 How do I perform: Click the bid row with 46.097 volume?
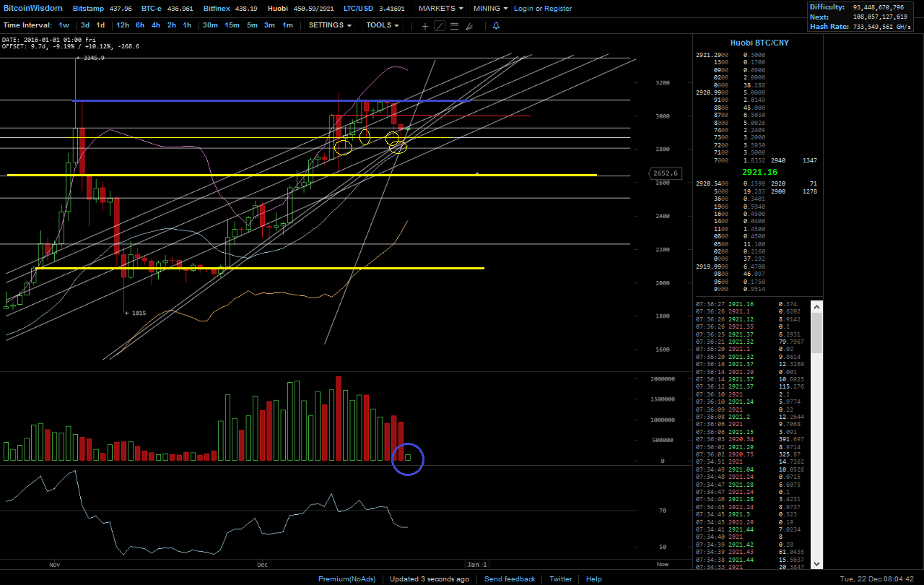[x=758, y=274]
